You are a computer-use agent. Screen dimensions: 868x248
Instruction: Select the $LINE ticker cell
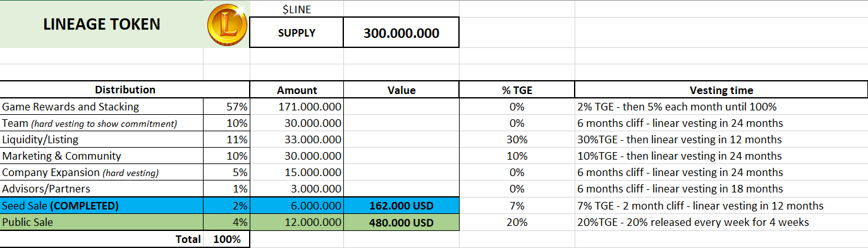pos(296,9)
